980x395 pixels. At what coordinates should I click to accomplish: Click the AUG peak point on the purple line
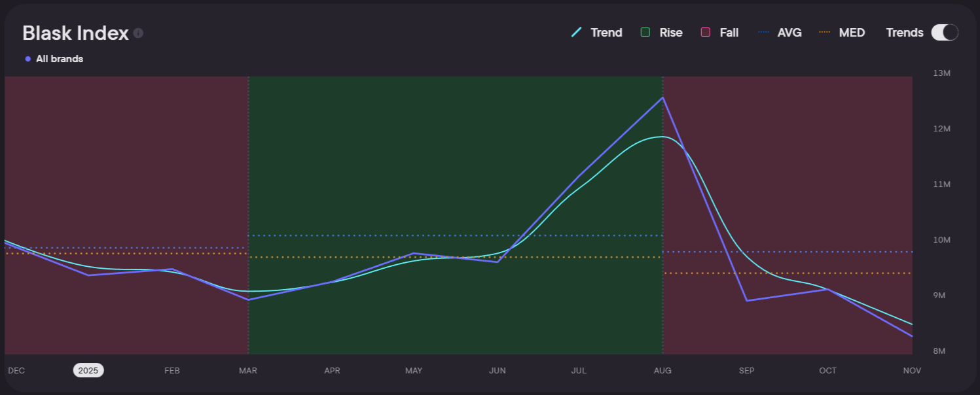pos(662,98)
